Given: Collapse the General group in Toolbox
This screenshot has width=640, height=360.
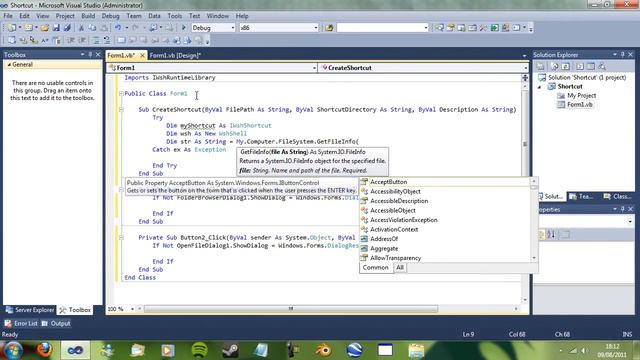Looking at the screenshot, I should pyautogui.click(x=9, y=64).
